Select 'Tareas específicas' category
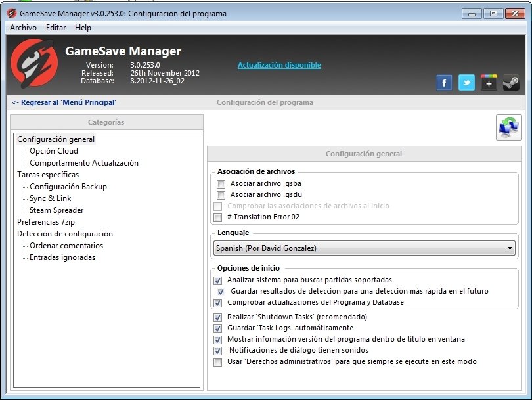Screen dimensions: 532x400 48,175
